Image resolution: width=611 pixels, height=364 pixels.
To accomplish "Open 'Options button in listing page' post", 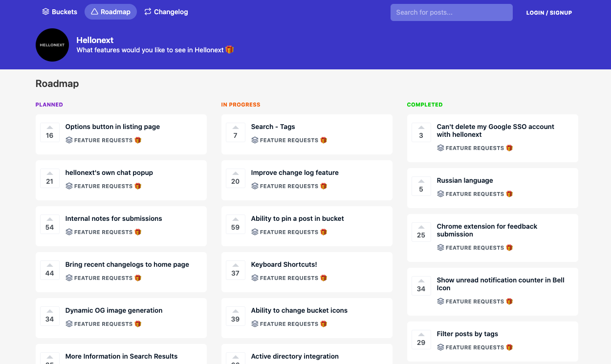I will click(112, 127).
